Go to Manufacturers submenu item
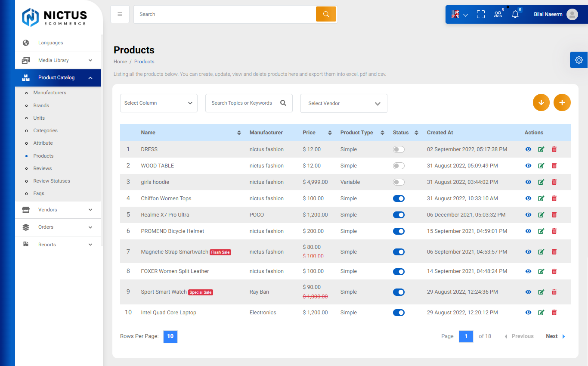The height and width of the screenshot is (366, 588). pyautogui.click(x=50, y=93)
